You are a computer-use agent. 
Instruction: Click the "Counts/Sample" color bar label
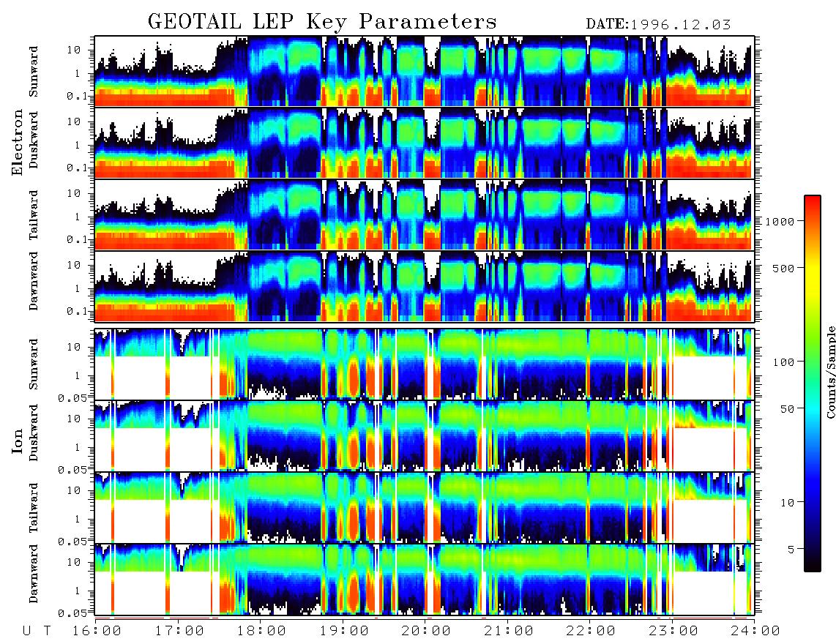830,372
